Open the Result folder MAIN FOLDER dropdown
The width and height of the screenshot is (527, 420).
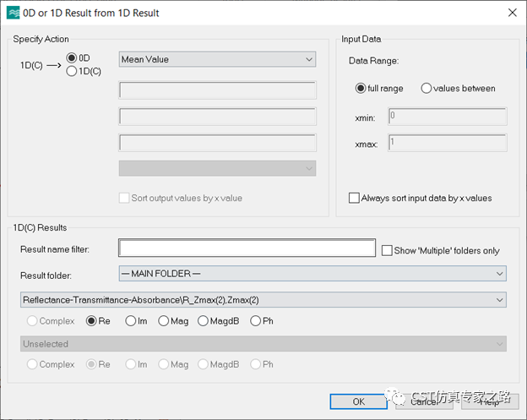(312, 274)
